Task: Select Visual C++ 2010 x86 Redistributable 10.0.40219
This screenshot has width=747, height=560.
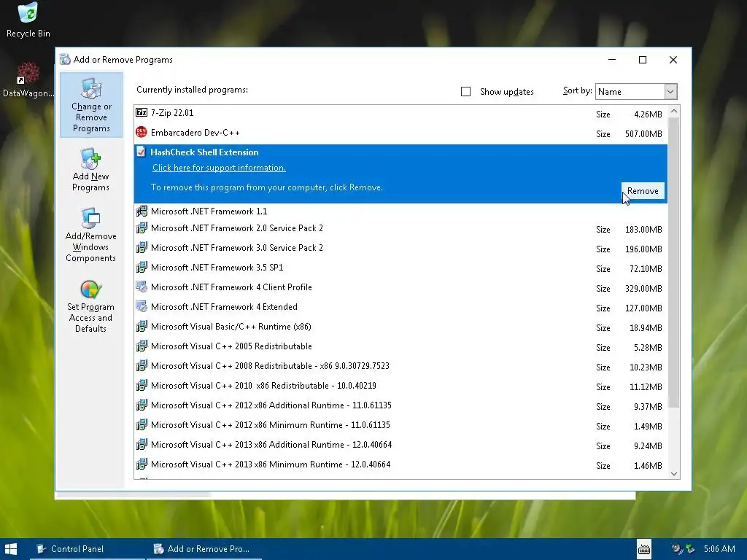Action: (400, 386)
